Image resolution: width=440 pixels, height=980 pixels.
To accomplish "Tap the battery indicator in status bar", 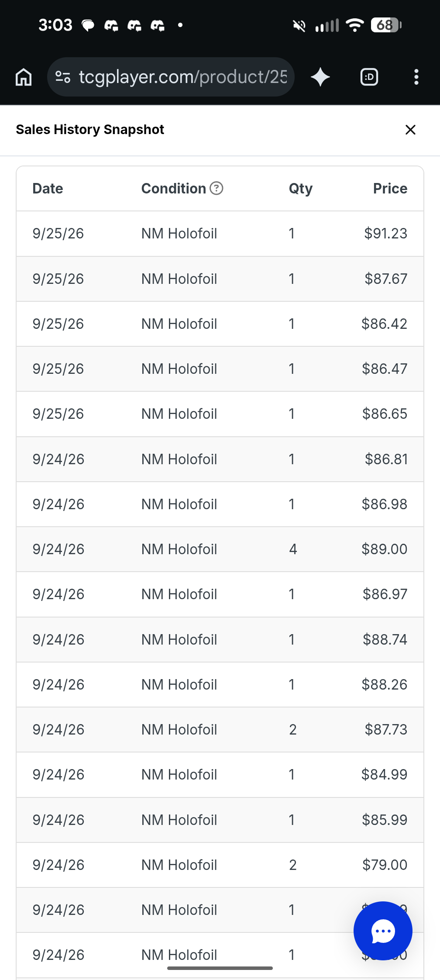I will 386,25.
